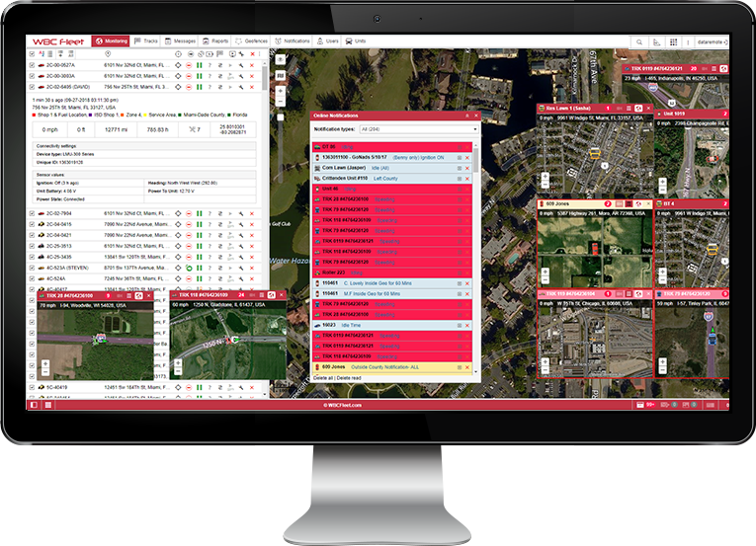Click the red stop status icon for 2C-00-3003A
This screenshot has width=756, height=546.
189,76
